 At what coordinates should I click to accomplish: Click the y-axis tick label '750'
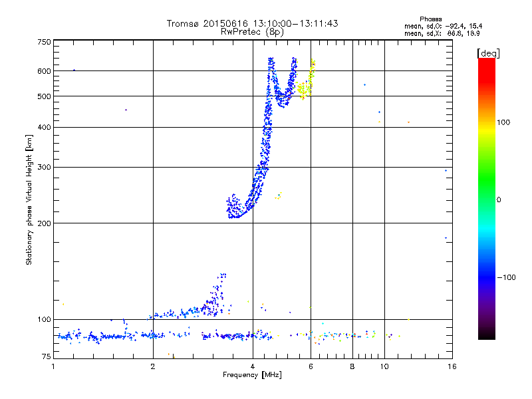click(44, 42)
